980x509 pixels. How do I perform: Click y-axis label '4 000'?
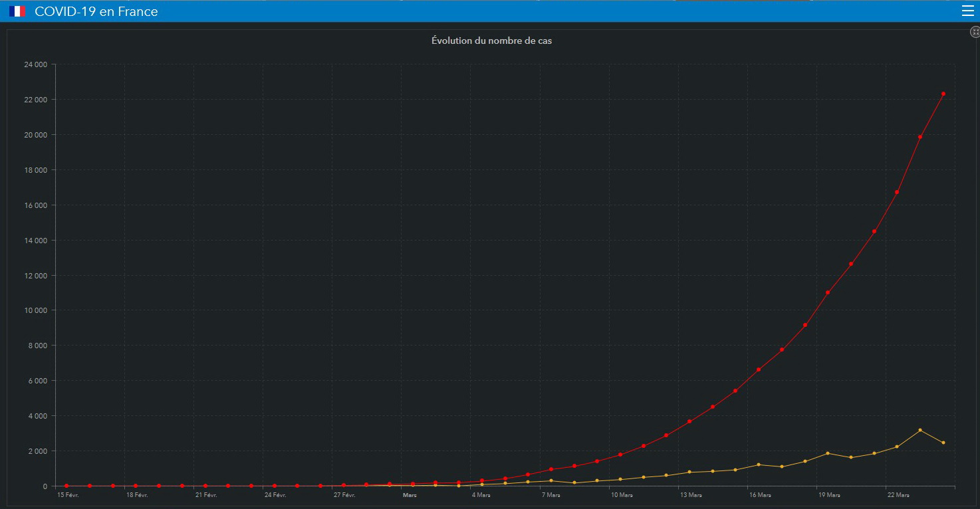(x=37, y=416)
